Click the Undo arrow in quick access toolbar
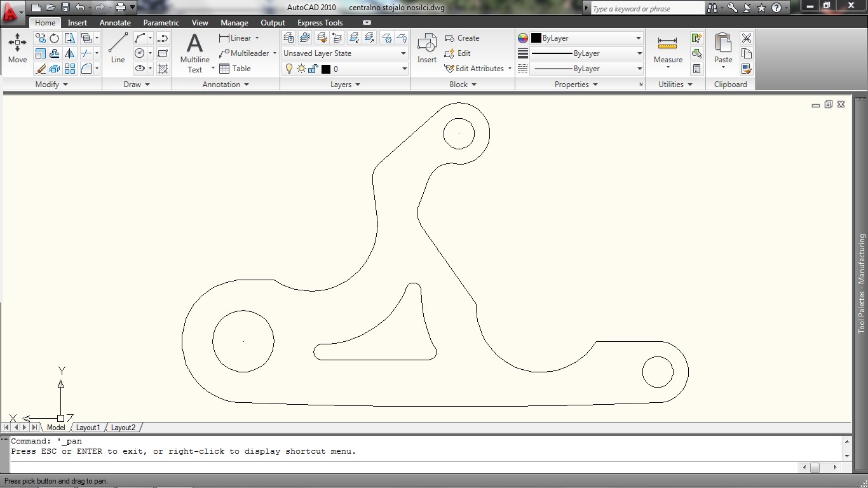Viewport: 868px width, 488px height. pyautogui.click(x=79, y=8)
